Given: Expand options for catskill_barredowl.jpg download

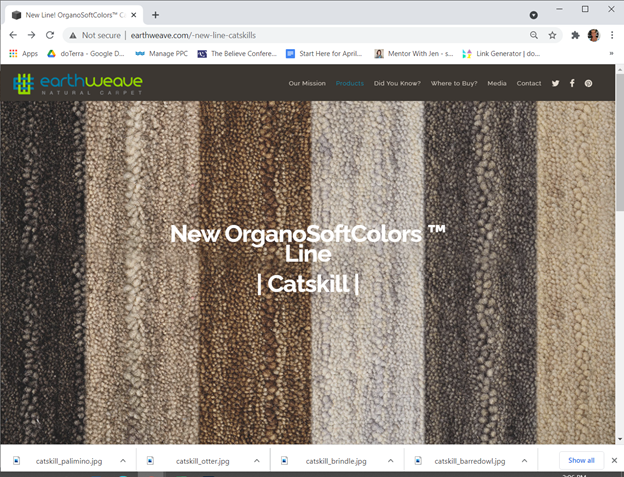Looking at the screenshot, I should [x=525, y=461].
